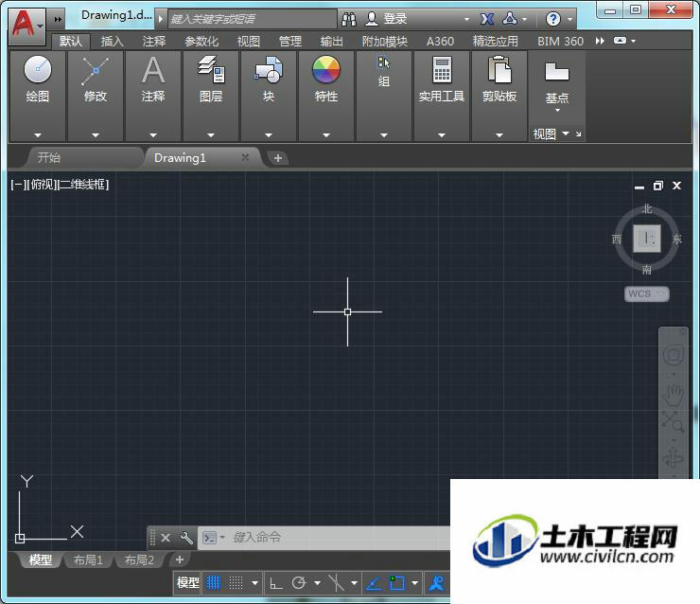The height and width of the screenshot is (604, 700).
Task: Click the Orbit tool in navigation bar
Action: 673,459
